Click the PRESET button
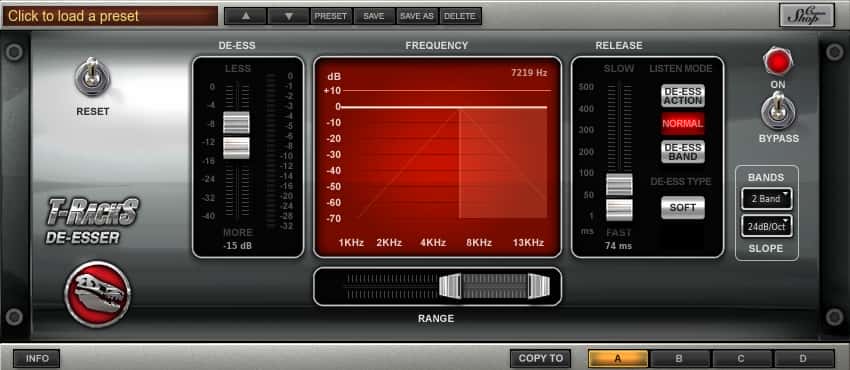This screenshot has width=850, height=370. (x=331, y=16)
